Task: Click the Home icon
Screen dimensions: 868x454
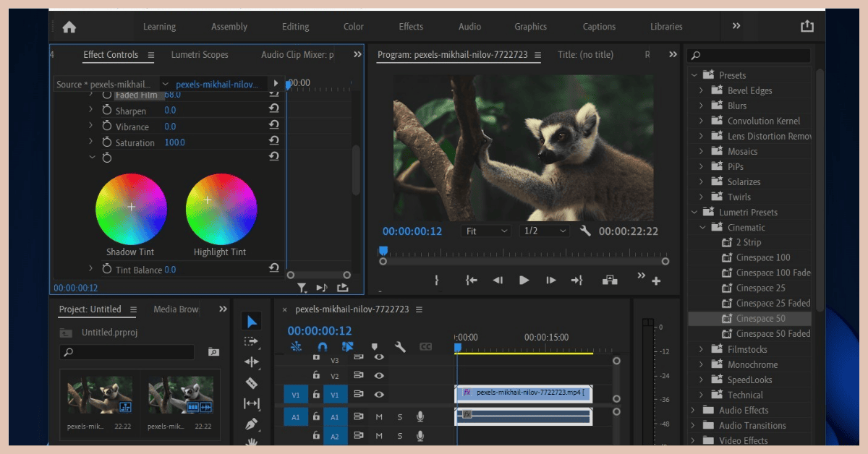Action: coord(69,27)
